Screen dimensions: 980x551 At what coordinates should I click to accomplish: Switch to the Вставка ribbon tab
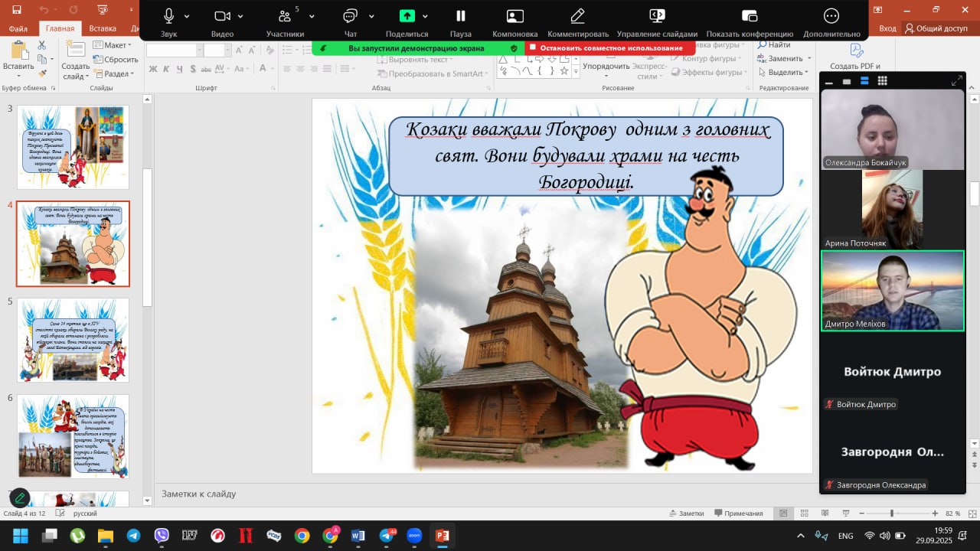103,28
